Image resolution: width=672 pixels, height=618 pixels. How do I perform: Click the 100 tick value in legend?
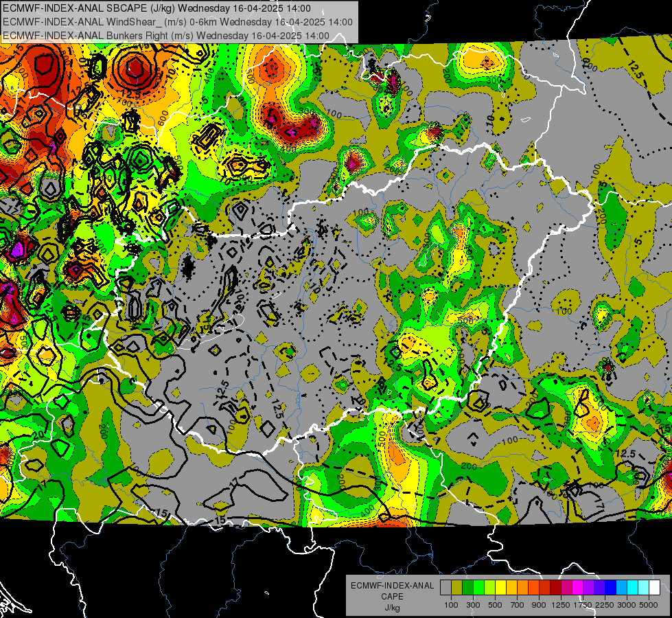point(451,605)
